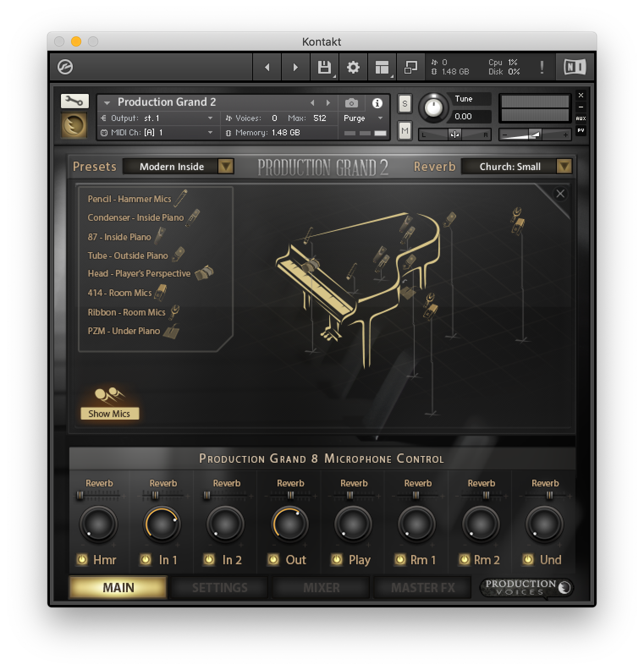
Task: Click the Tune knob
Action: click(433, 107)
